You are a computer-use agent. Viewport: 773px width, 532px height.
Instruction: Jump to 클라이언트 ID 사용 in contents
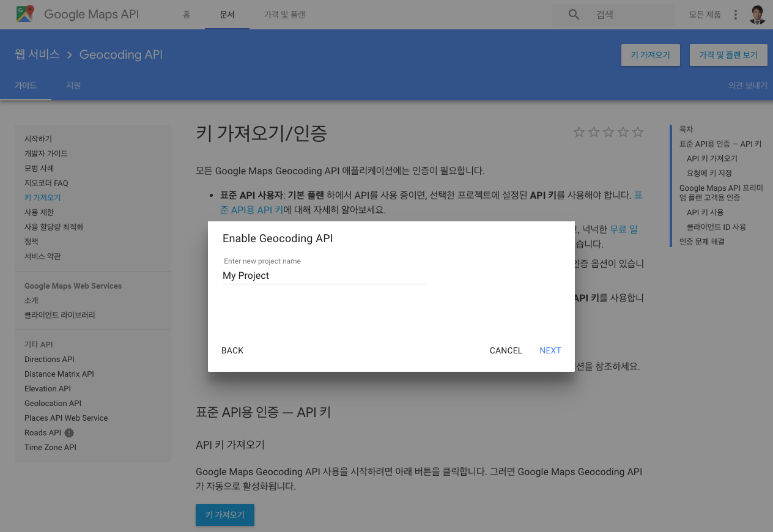coord(716,227)
